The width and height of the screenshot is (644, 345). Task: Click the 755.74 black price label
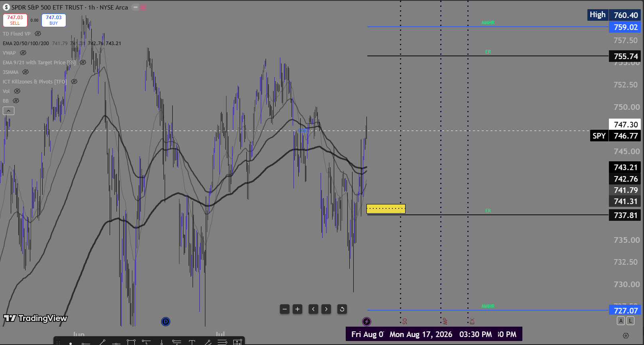tap(626, 56)
